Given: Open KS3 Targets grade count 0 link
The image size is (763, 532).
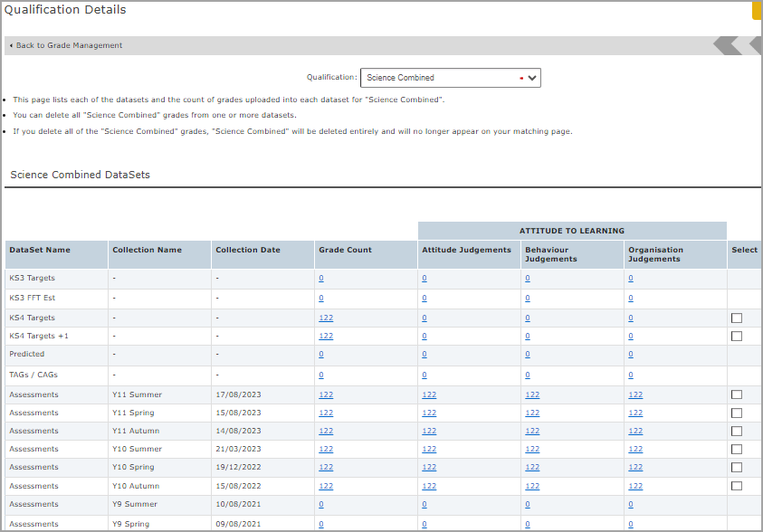Looking at the screenshot, I should [321, 279].
